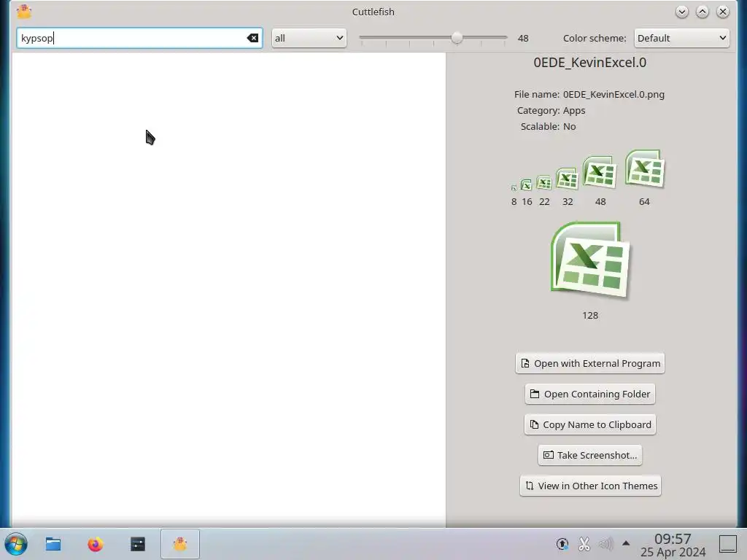The width and height of the screenshot is (747, 560).
Task: Click the Category value 'Apps'
Action: (574, 111)
